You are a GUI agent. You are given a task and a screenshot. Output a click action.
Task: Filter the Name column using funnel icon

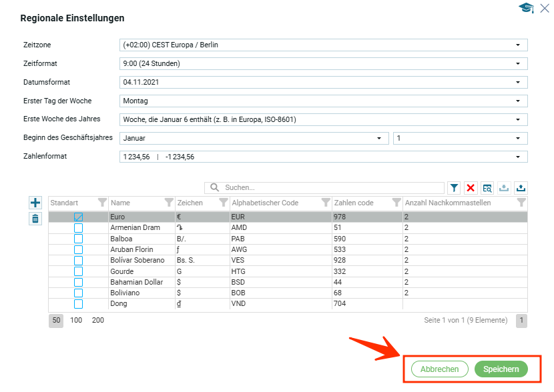(x=168, y=203)
